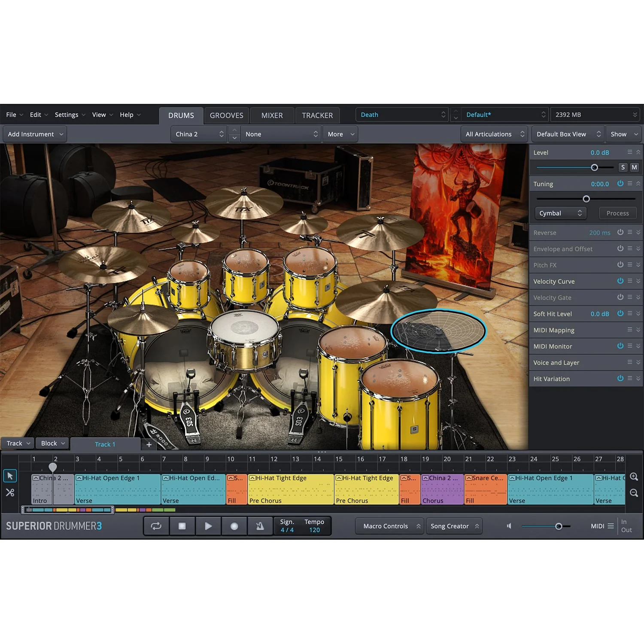This screenshot has height=644, width=644.
Task: Open the Hit Variation options menu
Action: click(629, 378)
